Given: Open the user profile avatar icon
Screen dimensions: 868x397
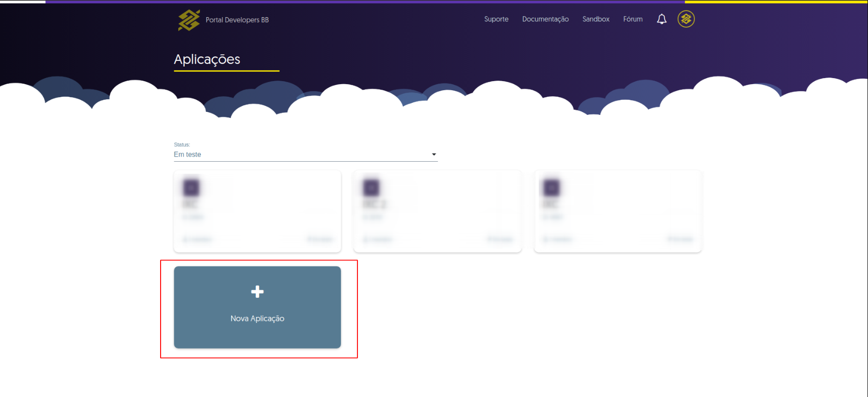Looking at the screenshot, I should click(686, 19).
